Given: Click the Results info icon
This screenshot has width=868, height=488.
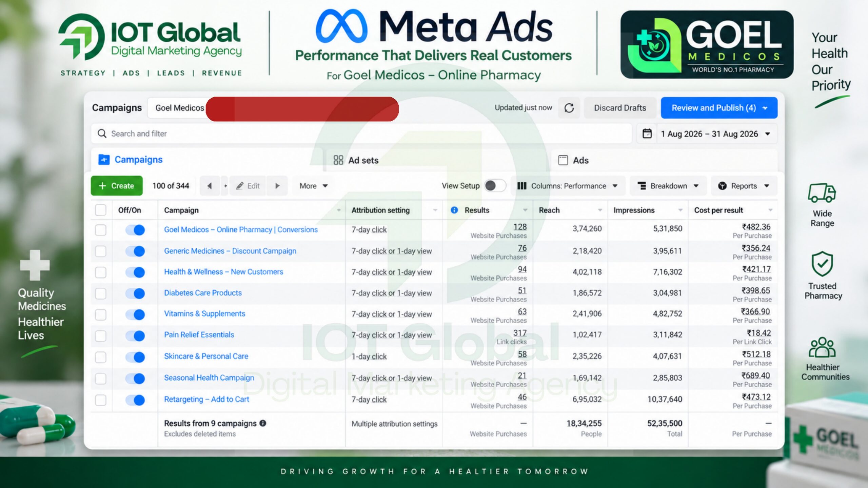Looking at the screenshot, I should point(454,210).
